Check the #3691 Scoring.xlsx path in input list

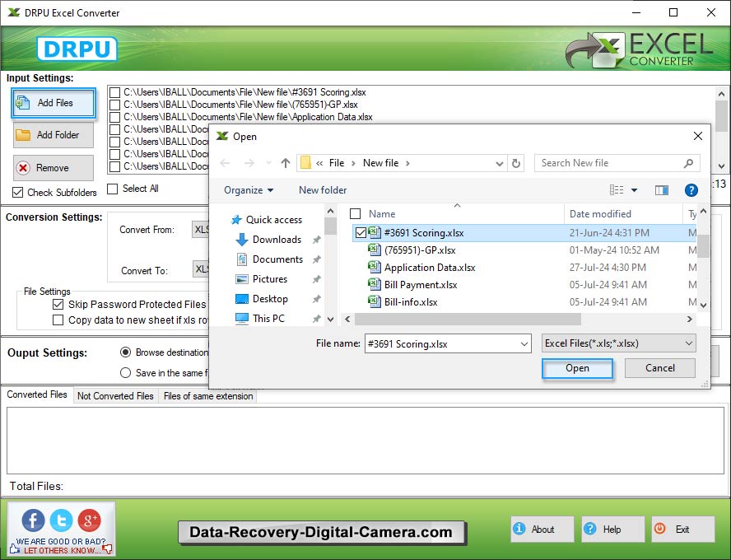114,92
